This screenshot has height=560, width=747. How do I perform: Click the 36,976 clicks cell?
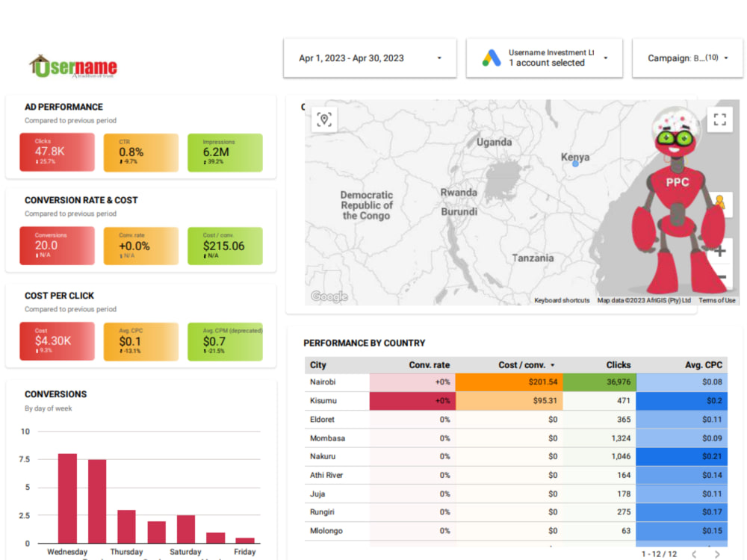pyautogui.click(x=599, y=382)
